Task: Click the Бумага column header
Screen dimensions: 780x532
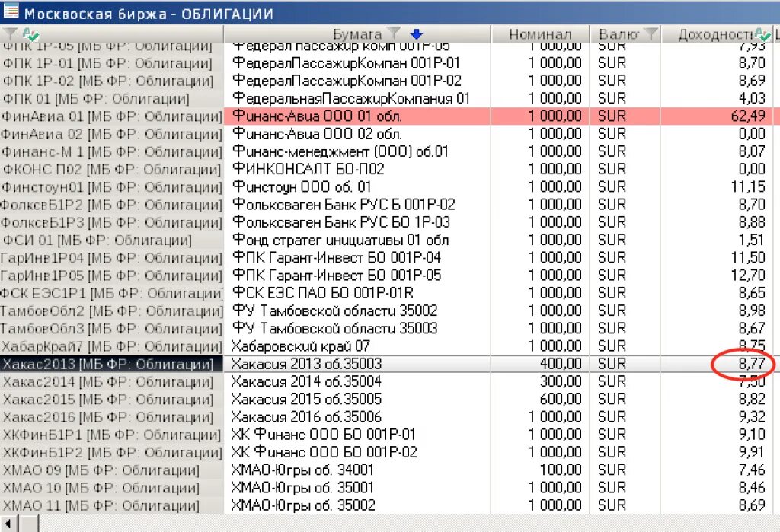Action: 357,33
